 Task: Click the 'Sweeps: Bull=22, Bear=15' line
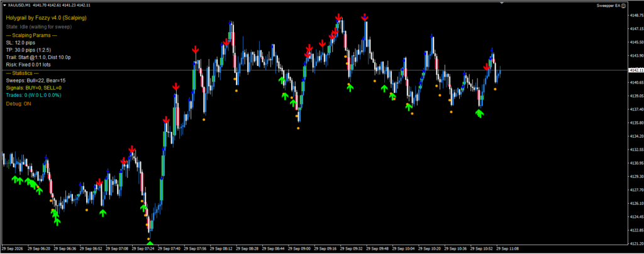(x=36, y=80)
